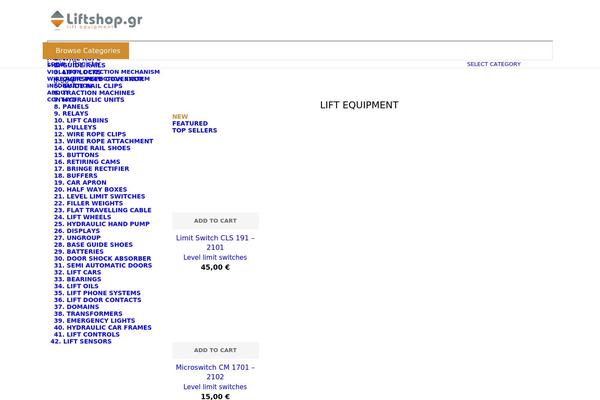600x400 pixels.
Task: Choose 22. Filler Weights category
Action: point(88,203)
